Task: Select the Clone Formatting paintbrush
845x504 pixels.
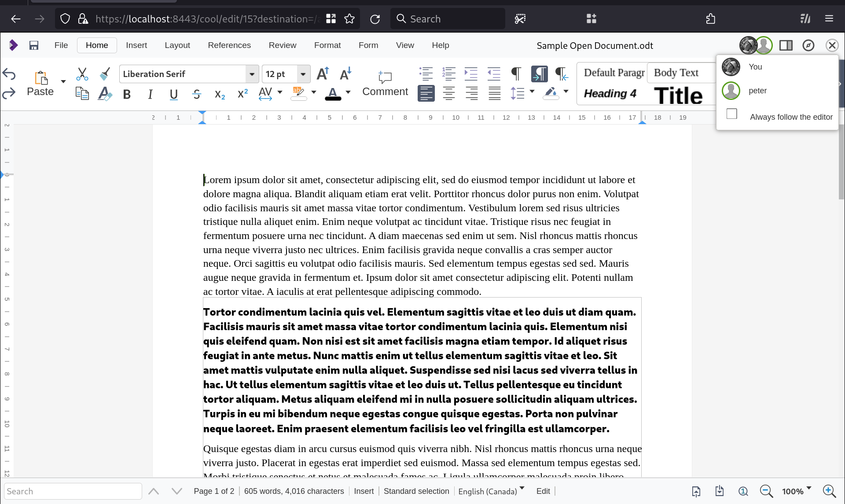Action: pyautogui.click(x=105, y=74)
